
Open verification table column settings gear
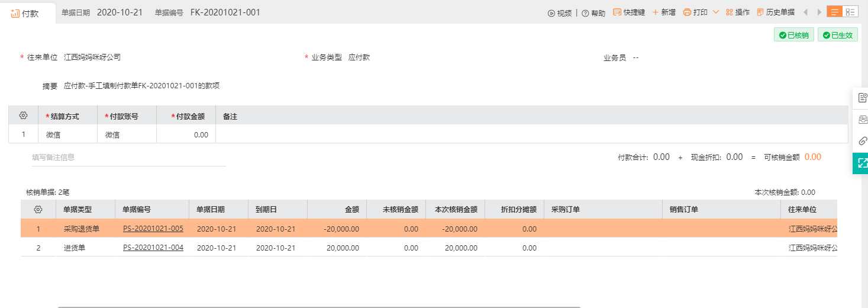38,210
